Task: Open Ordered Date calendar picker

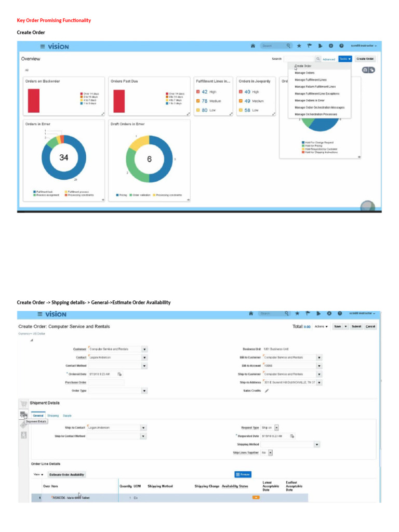Action: pyautogui.click(x=119, y=374)
